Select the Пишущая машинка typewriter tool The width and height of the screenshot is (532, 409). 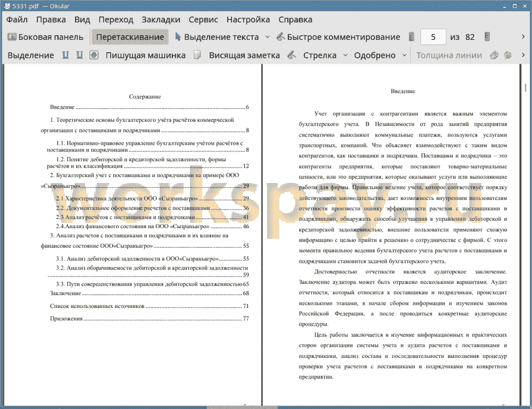146,55
